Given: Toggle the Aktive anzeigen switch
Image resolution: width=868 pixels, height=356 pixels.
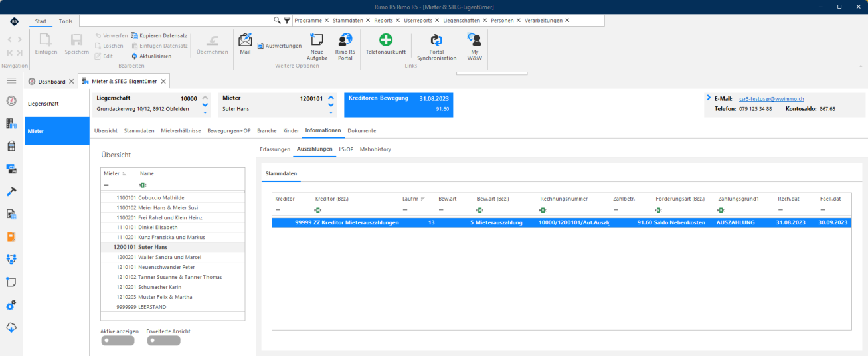Looking at the screenshot, I should 118,341.
